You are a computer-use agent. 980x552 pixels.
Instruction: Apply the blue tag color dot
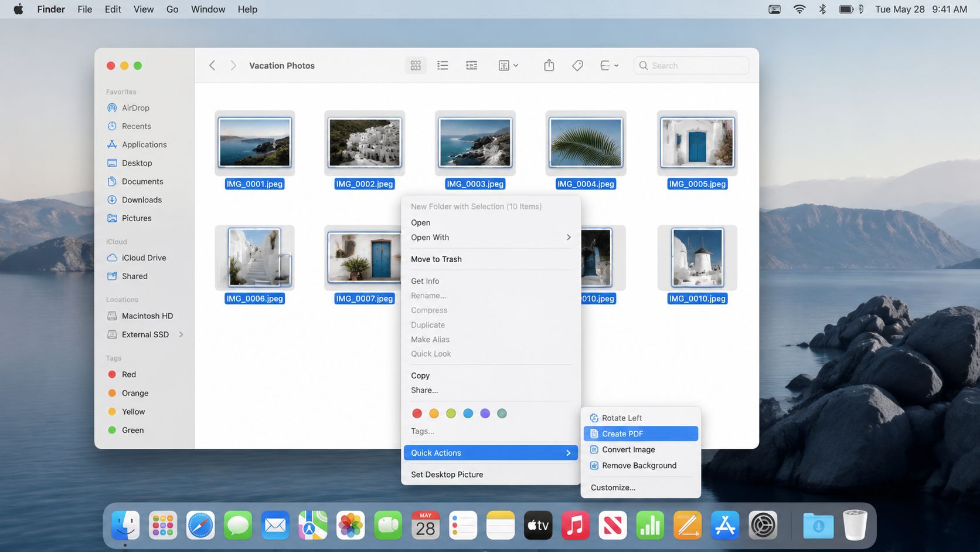tap(468, 414)
